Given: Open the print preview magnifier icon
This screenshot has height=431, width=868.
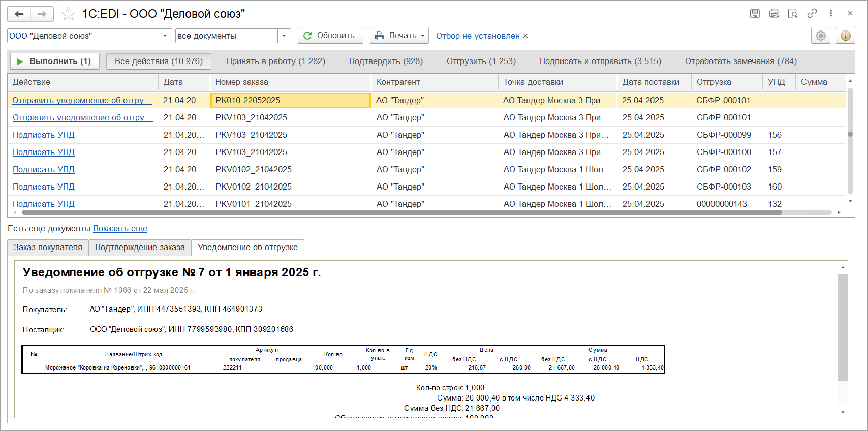Looking at the screenshot, I should pos(793,14).
